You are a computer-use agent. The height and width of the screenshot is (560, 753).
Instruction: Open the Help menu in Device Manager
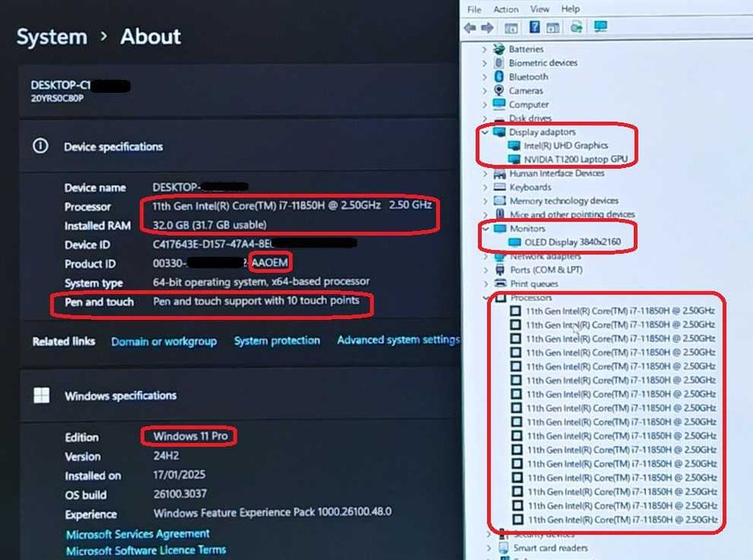coord(570,9)
